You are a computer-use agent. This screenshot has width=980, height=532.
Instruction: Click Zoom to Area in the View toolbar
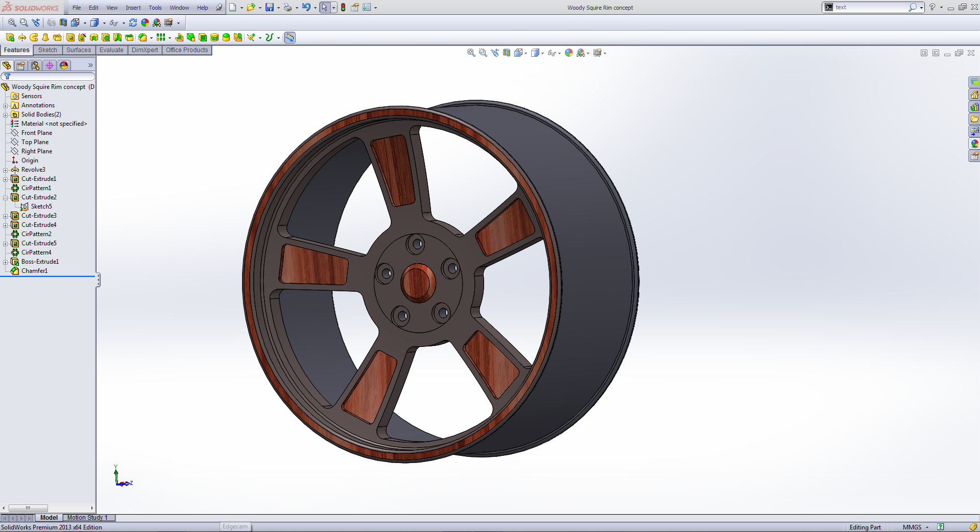pyautogui.click(x=24, y=22)
